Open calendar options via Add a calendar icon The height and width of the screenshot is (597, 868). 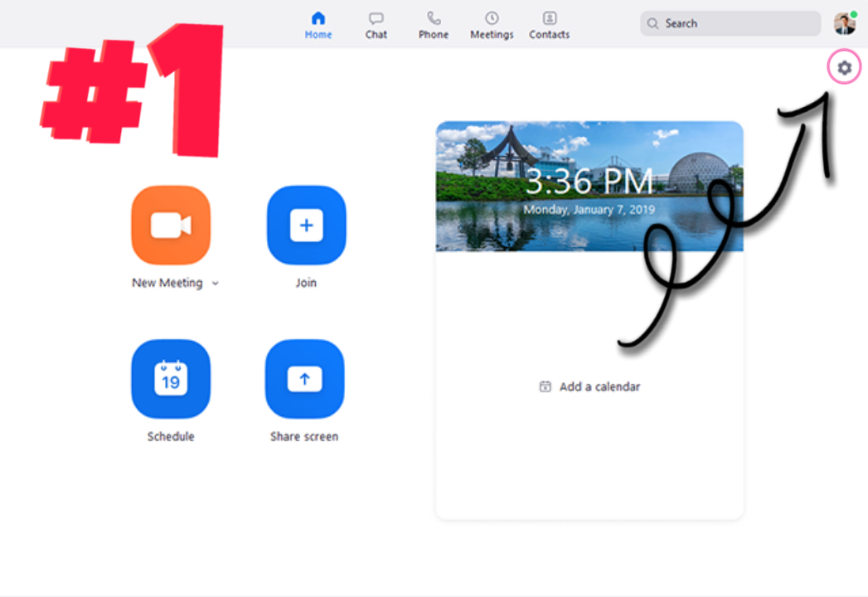544,386
